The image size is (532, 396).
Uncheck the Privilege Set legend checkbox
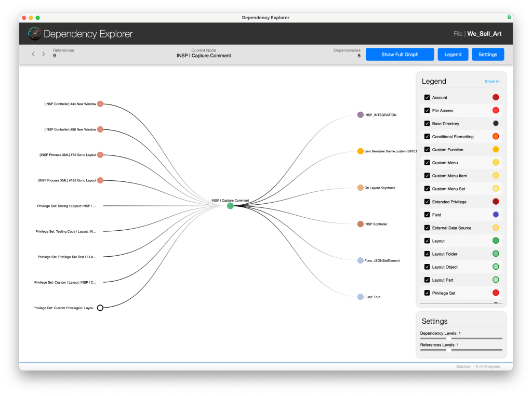click(427, 293)
